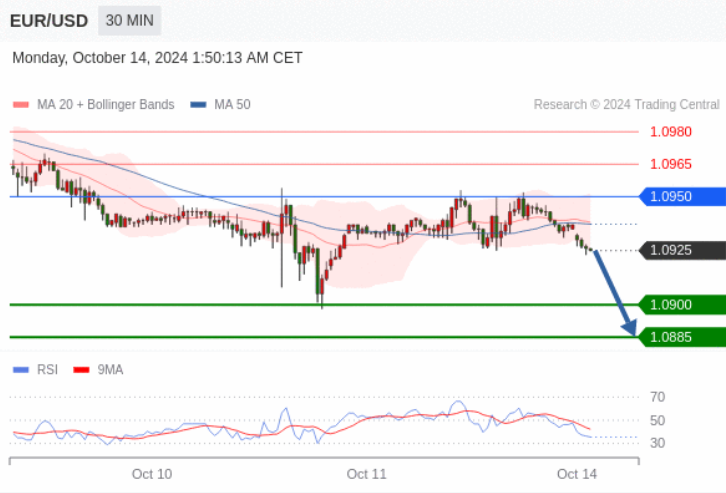
Task: Click the RSI legend blue swatch
Action: pos(21,370)
